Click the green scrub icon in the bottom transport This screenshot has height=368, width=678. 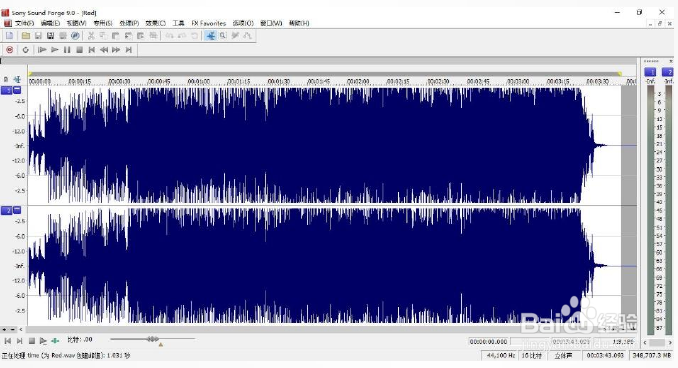click(55, 341)
